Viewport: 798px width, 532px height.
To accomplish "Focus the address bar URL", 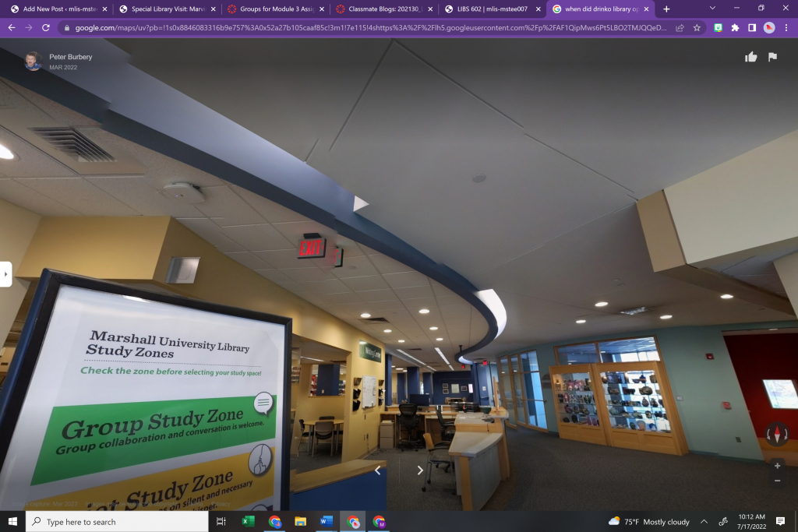I will (x=370, y=28).
